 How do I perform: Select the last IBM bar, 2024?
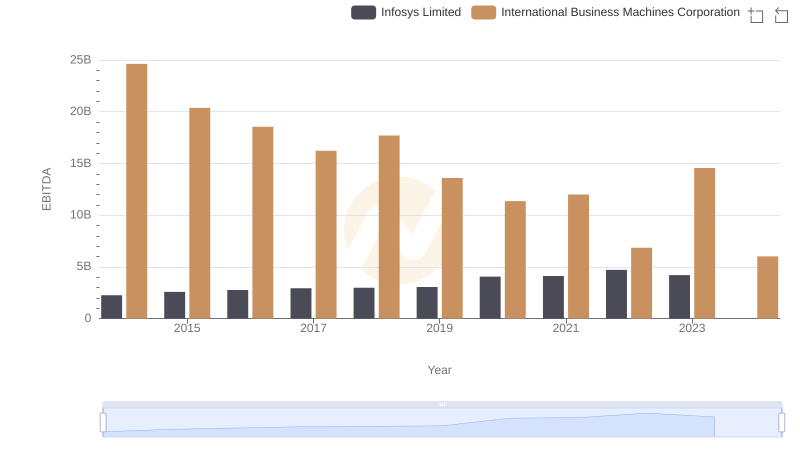(x=768, y=288)
